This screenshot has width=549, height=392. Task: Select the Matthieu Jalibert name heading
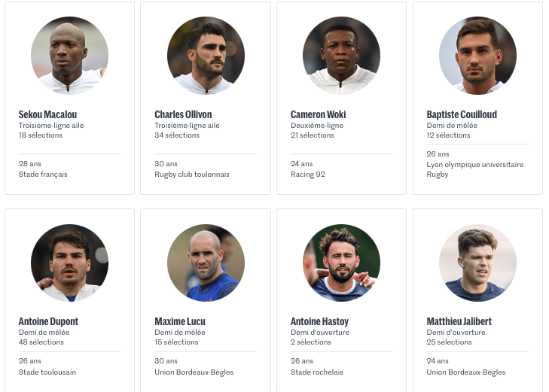coord(459,321)
